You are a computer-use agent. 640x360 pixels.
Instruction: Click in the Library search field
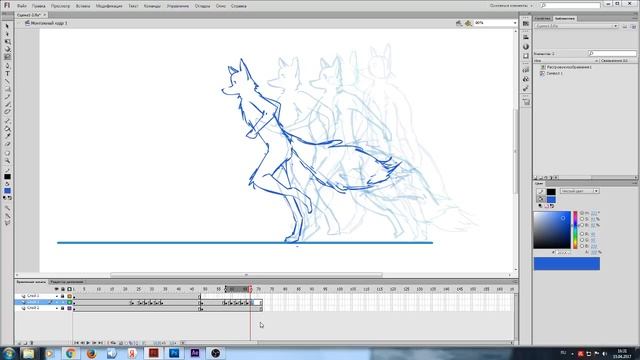[x=612, y=53]
